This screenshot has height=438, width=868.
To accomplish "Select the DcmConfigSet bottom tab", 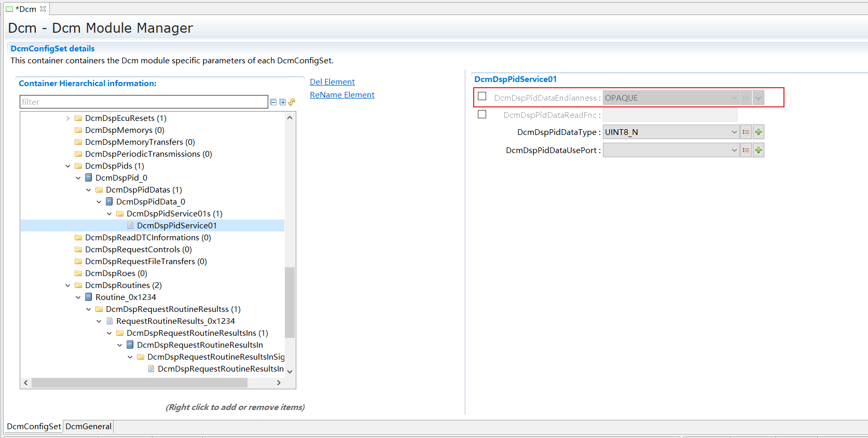I will click(34, 427).
